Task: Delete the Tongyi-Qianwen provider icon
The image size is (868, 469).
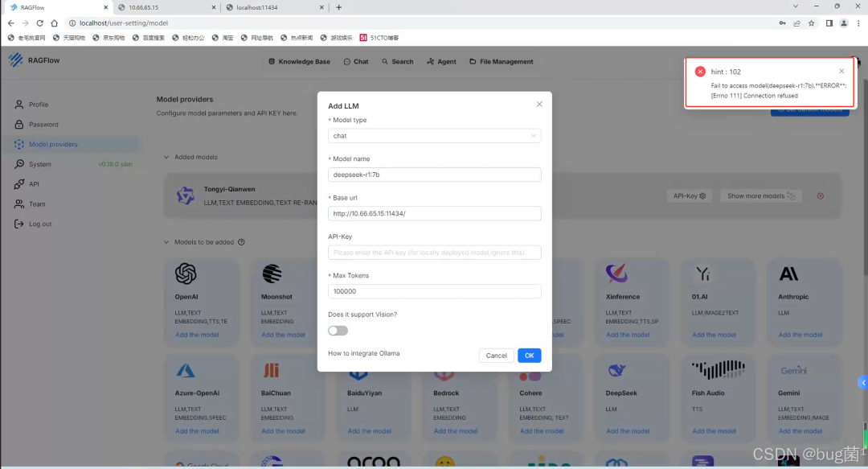Action: (x=821, y=195)
